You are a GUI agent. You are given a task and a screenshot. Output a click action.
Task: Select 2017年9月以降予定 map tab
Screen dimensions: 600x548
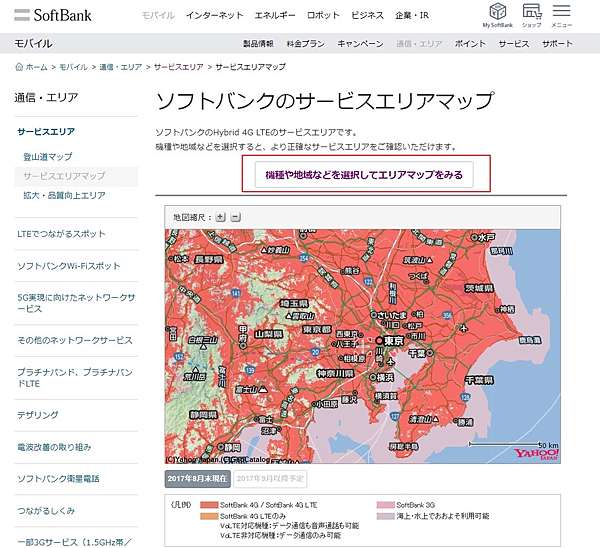coord(270,479)
